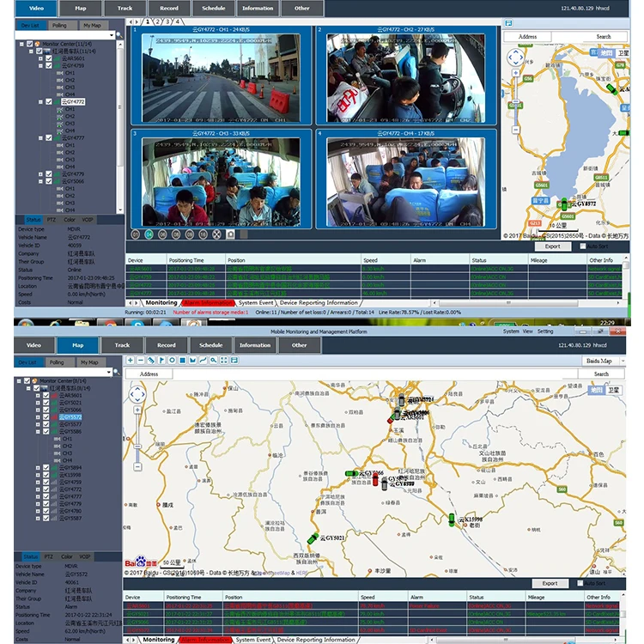Image resolution: width=644 pixels, height=644 pixels.
Task: Click the snapshot camera icon under the video grid
Action: tap(230, 234)
